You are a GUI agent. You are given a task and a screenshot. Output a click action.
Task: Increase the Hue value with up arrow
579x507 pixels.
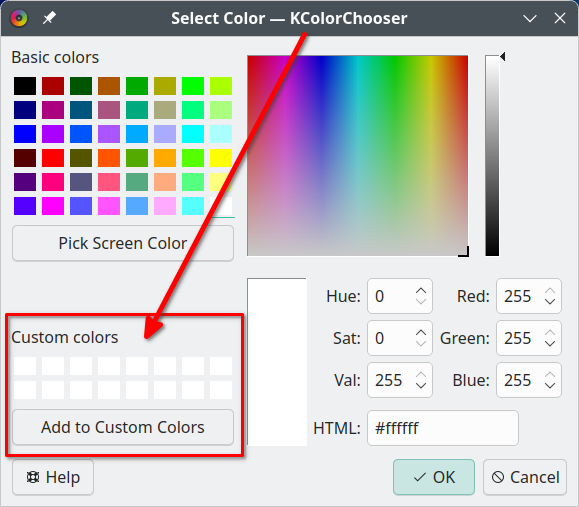point(421,291)
